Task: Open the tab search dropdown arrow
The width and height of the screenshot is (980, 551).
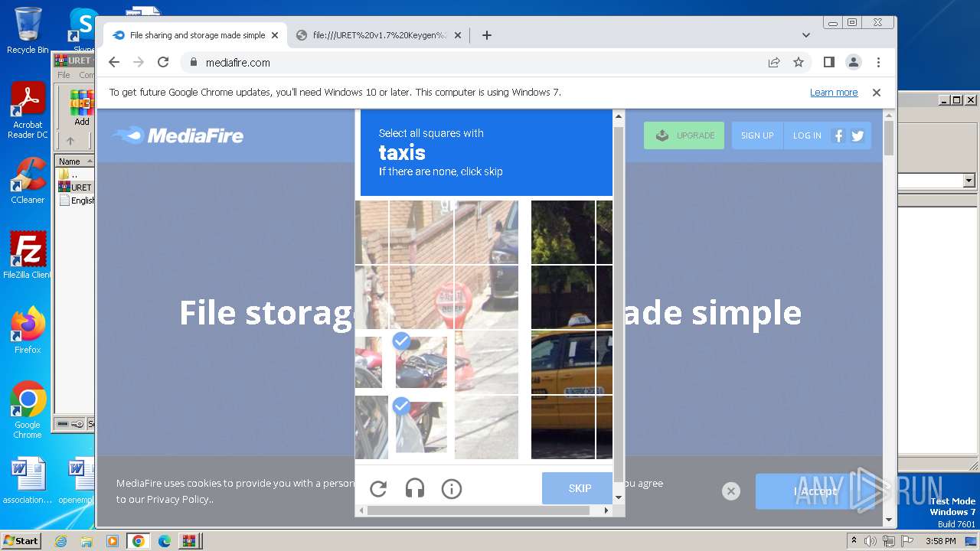Action: [x=806, y=35]
